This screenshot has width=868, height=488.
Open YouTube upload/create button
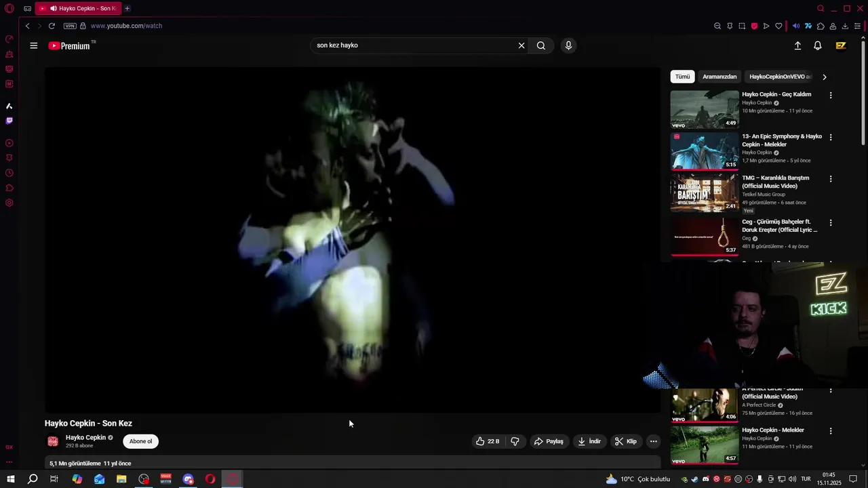797,45
